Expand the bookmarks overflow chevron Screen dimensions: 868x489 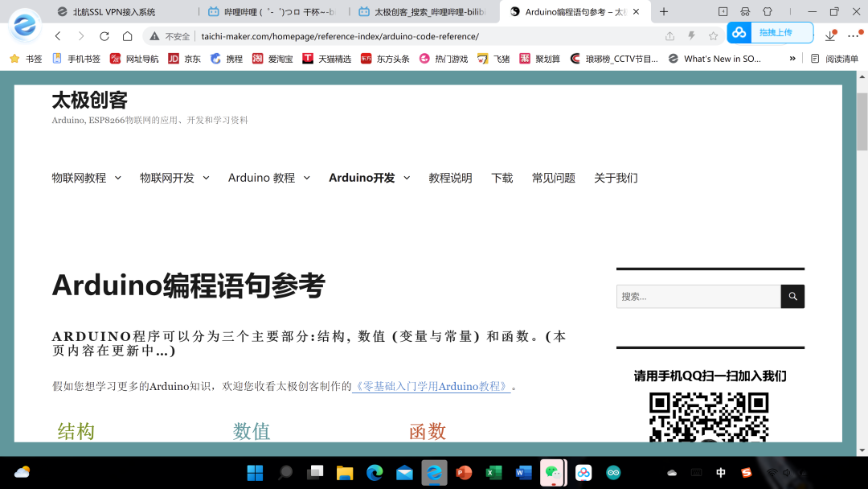coord(792,59)
